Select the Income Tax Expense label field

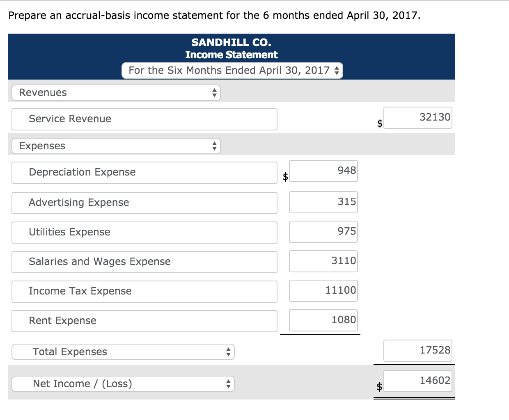[x=144, y=291]
